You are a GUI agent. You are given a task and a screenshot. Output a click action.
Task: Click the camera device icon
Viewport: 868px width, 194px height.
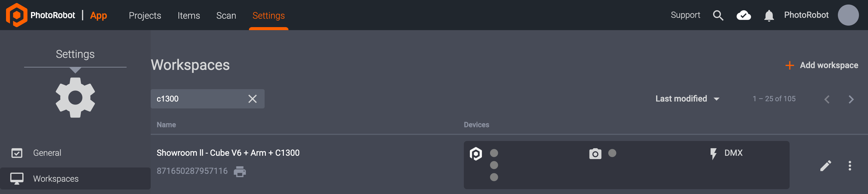(595, 154)
